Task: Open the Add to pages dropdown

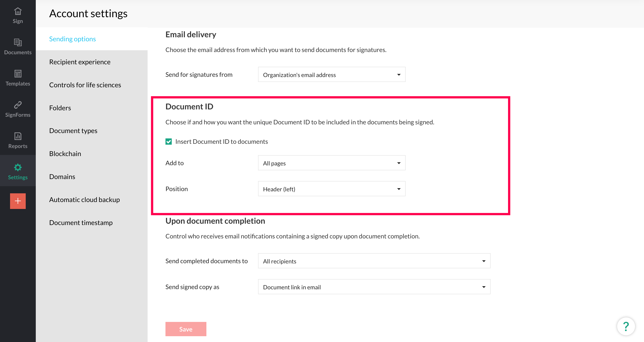Action: (331, 163)
